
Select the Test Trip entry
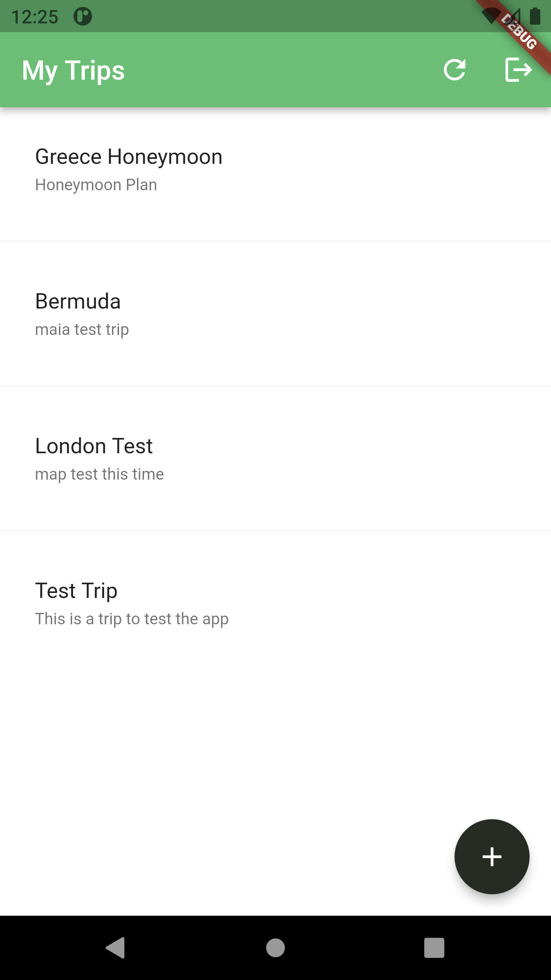coord(77,591)
